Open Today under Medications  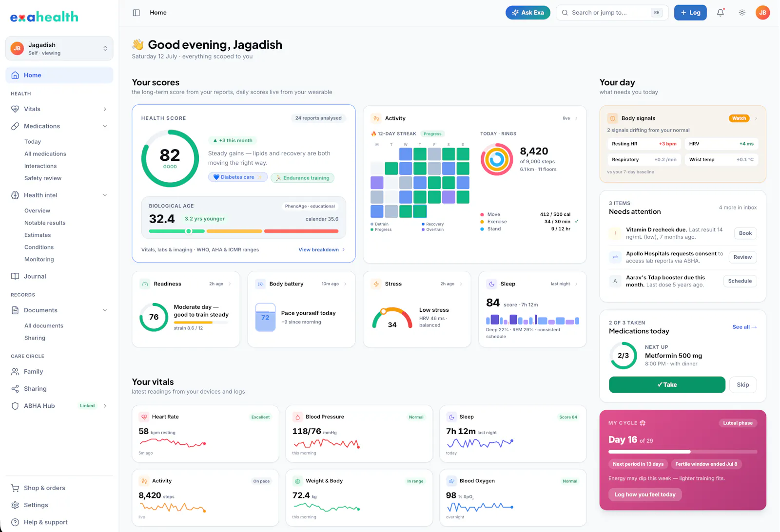pyautogui.click(x=33, y=142)
